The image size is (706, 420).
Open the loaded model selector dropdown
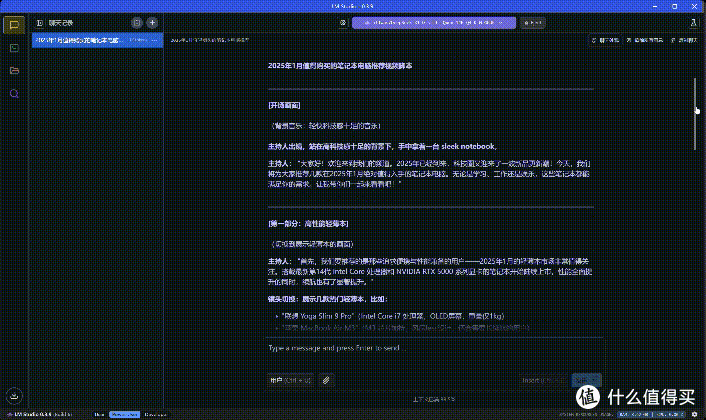(434, 23)
